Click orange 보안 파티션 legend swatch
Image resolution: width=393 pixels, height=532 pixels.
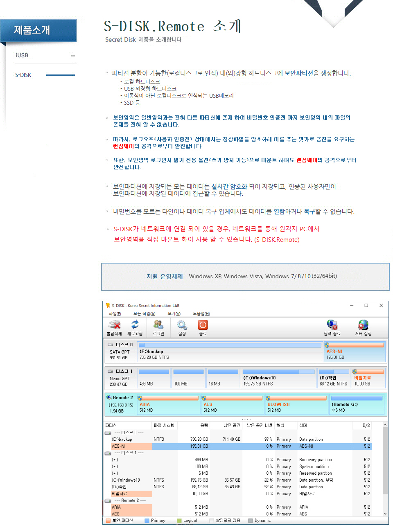(108, 521)
